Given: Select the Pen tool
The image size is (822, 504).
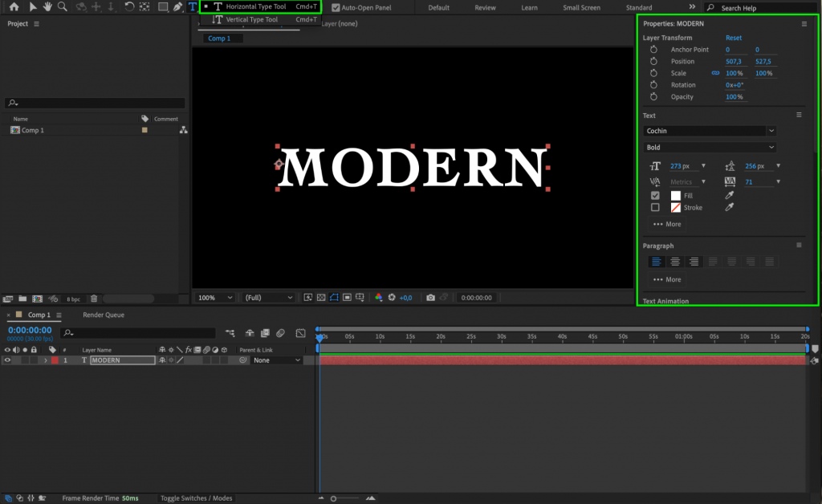Looking at the screenshot, I should coord(177,7).
